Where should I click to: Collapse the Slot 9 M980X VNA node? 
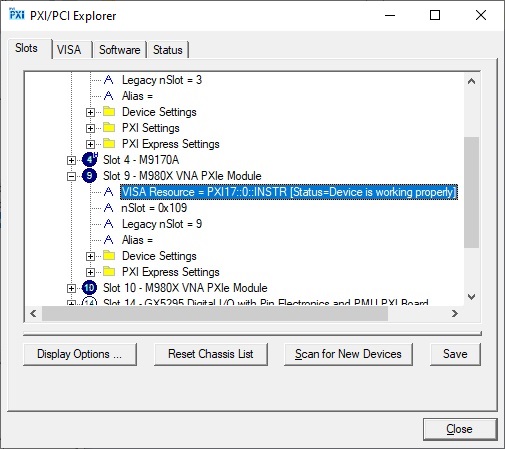(71, 176)
